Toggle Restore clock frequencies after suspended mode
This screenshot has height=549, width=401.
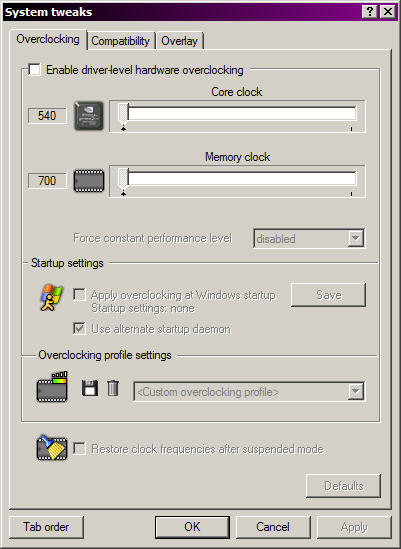pos(79,449)
